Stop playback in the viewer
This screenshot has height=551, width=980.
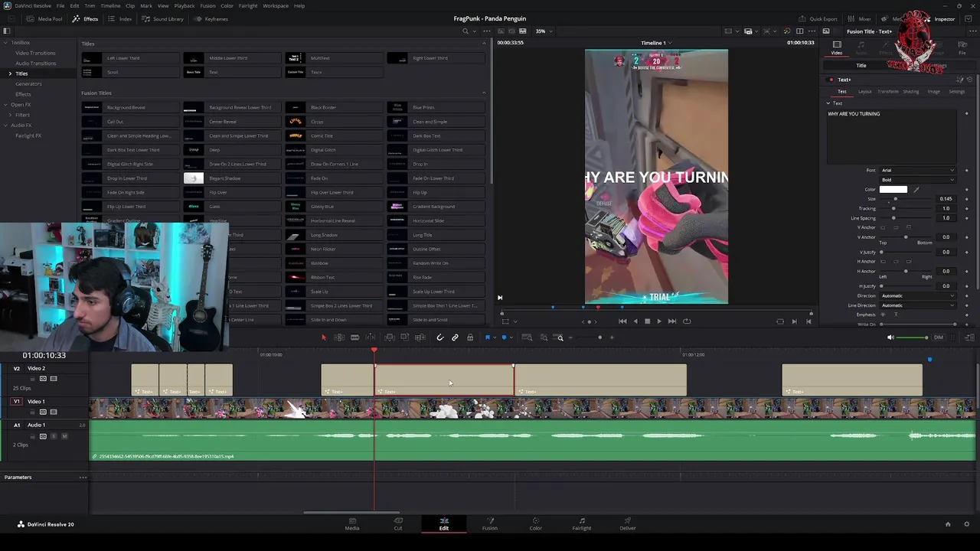click(x=647, y=321)
